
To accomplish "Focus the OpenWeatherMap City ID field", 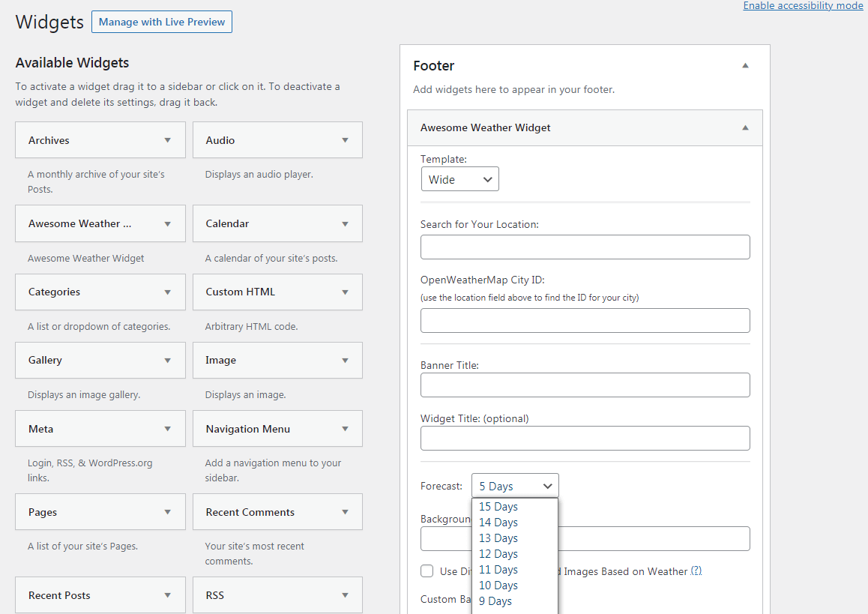I will (585, 320).
